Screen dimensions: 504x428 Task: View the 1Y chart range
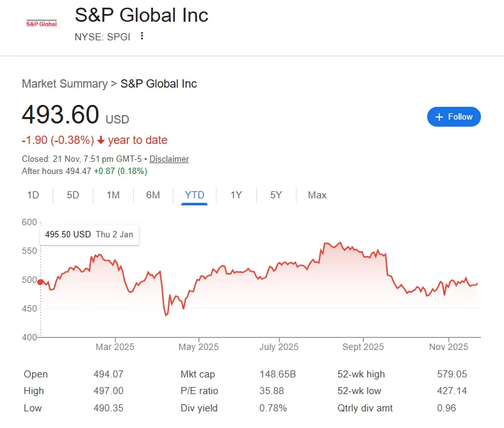[236, 195]
